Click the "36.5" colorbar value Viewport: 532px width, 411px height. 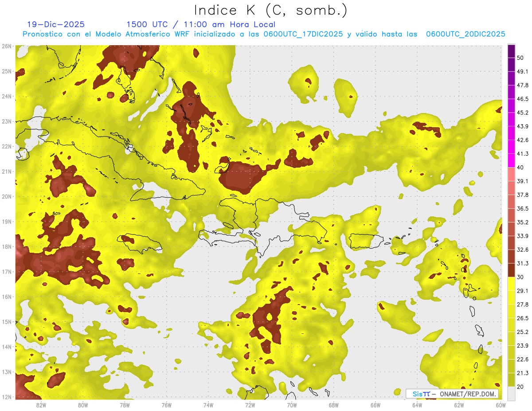[523, 209]
